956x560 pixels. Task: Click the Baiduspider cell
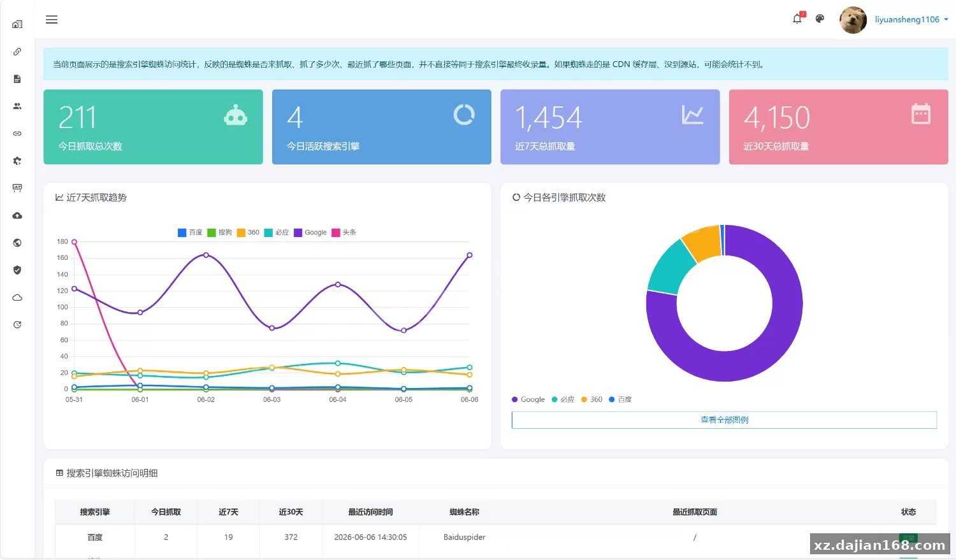coord(465,537)
